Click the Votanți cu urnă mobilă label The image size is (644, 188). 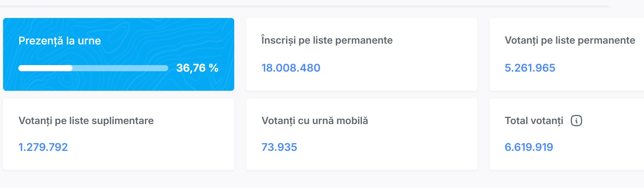pyautogui.click(x=314, y=121)
